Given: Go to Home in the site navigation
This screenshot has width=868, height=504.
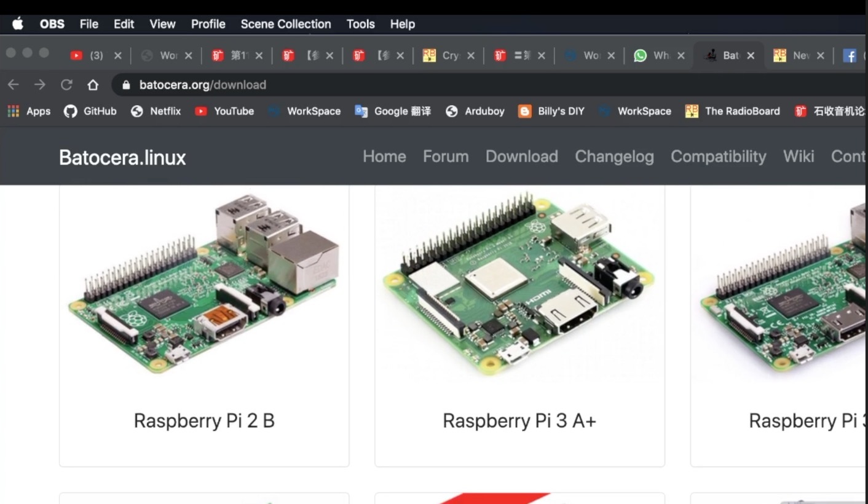Looking at the screenshot, I should coord(384,157).
